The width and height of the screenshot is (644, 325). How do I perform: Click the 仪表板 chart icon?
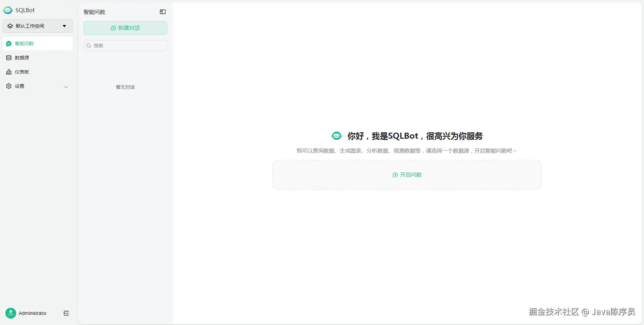coord(9,72)
